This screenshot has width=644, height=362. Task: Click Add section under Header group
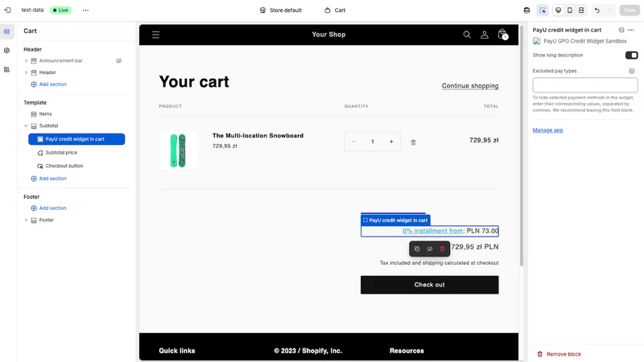48,84
